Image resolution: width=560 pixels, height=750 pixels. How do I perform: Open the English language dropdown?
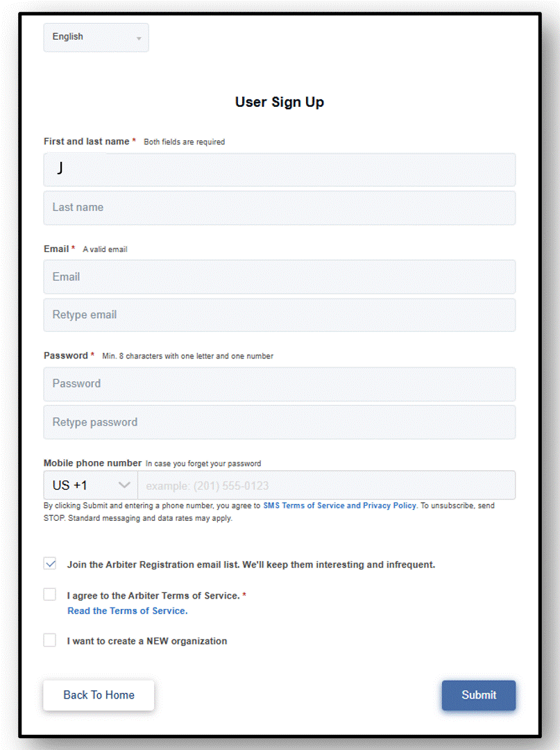96,37
